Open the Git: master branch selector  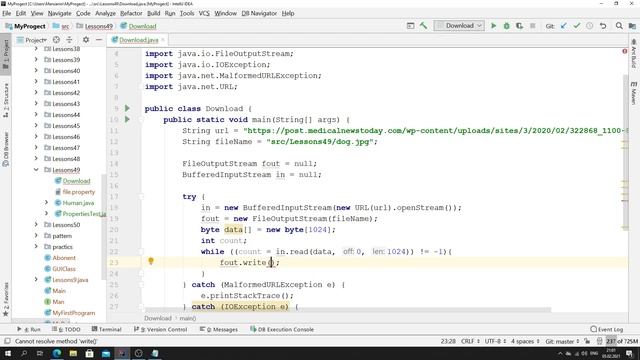tap(562, 341)
